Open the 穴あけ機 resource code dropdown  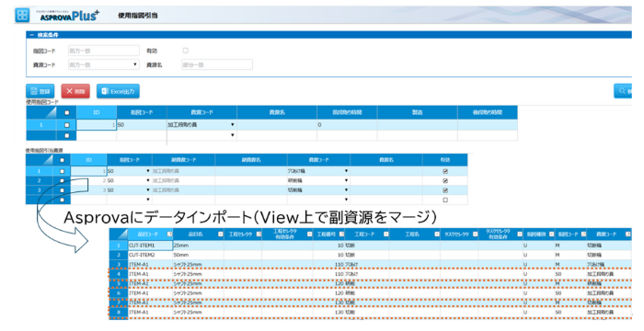click(x=346, y=171)
